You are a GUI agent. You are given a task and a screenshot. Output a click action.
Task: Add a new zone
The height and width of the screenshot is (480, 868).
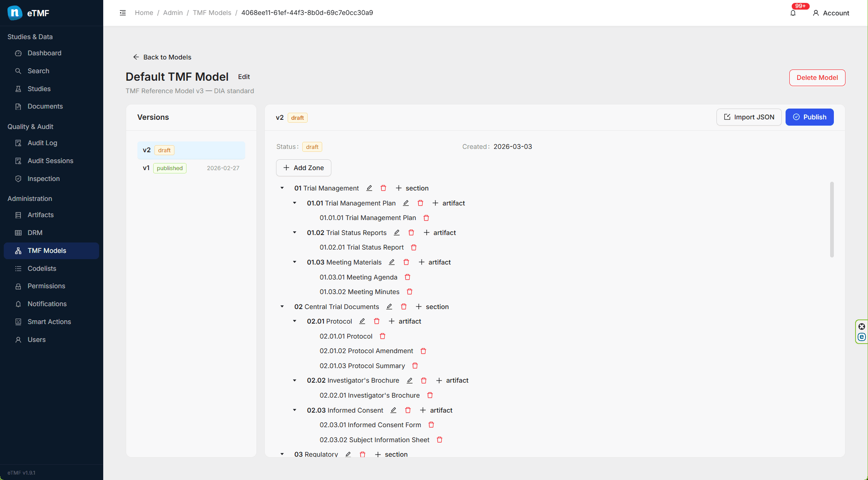click(x=303, y=168)
